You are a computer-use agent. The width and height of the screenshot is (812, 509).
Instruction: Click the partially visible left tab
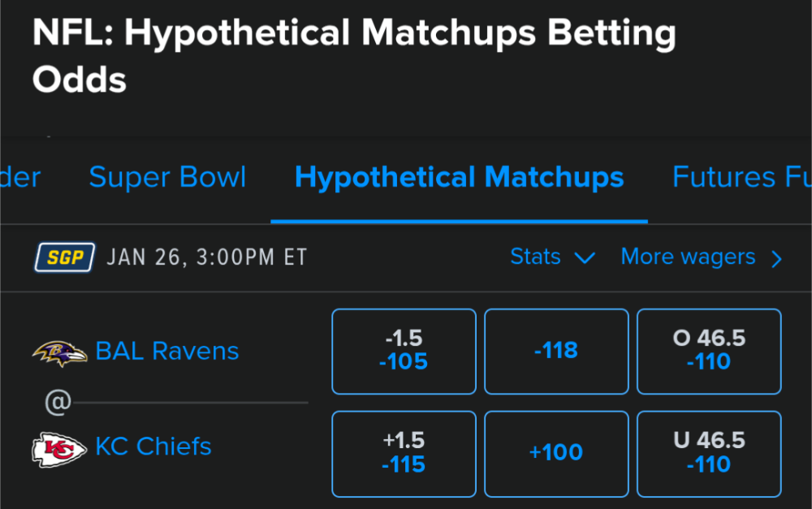20,177
